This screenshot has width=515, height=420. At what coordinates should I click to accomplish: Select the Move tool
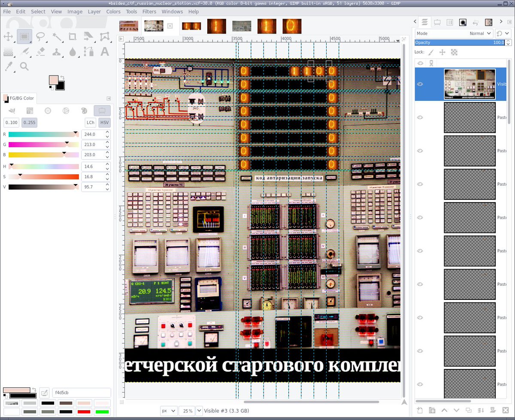pyautogui.click(x=8, y=36)
